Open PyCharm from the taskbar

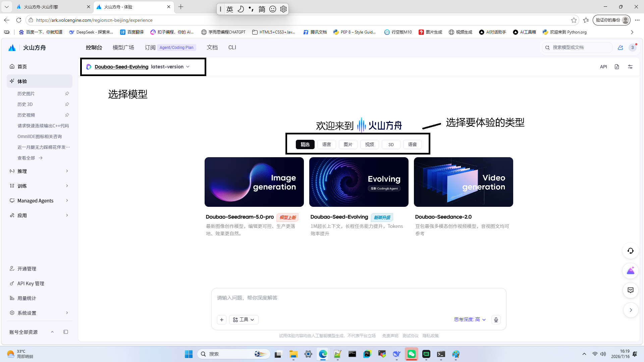[367, 354]
